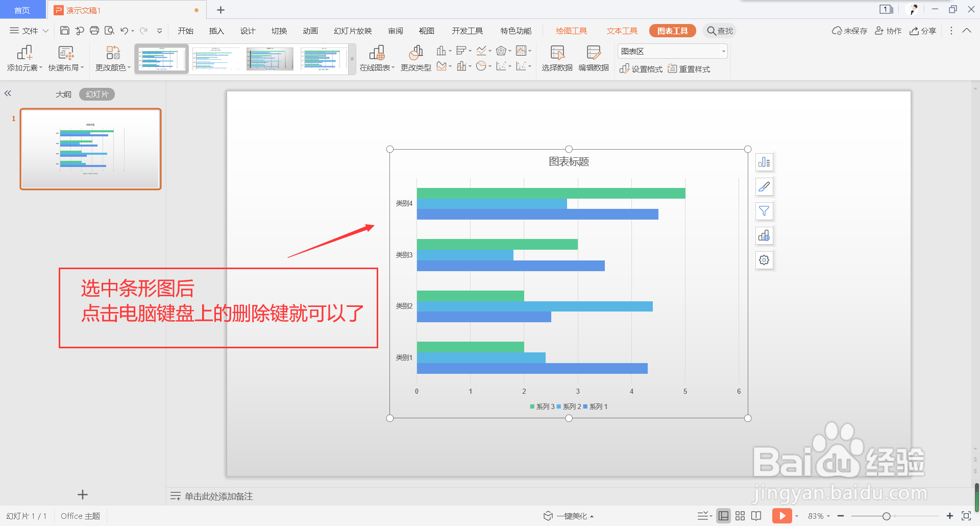Select the 图表工具 tab
This screenshot has width=980, height=526.
click(672, 31)
